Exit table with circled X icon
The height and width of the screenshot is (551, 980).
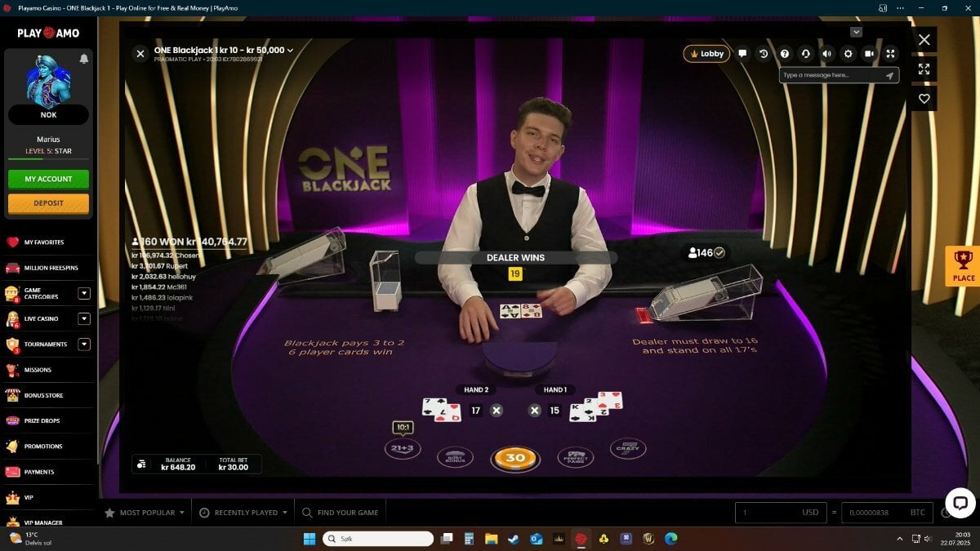pyautogui.click(x=140, y=54)
